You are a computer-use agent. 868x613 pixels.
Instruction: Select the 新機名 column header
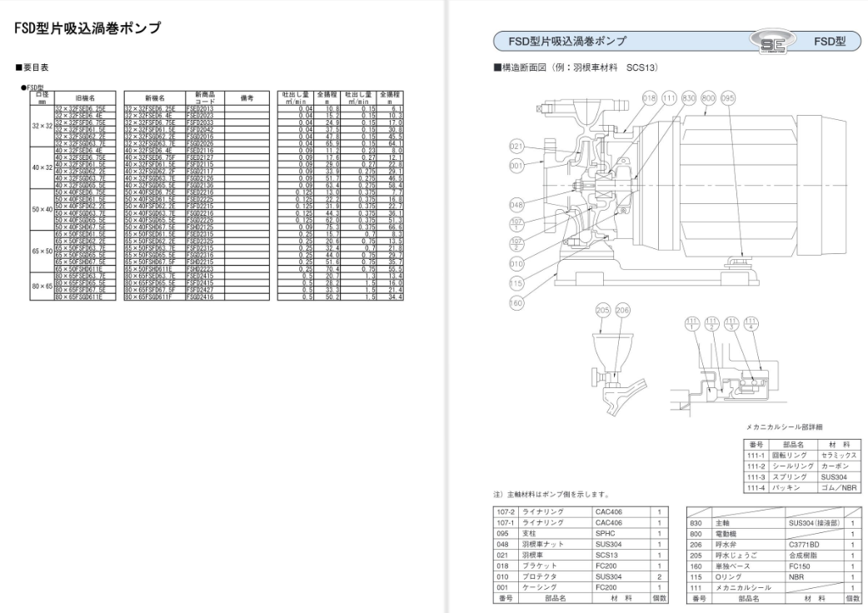155,98
